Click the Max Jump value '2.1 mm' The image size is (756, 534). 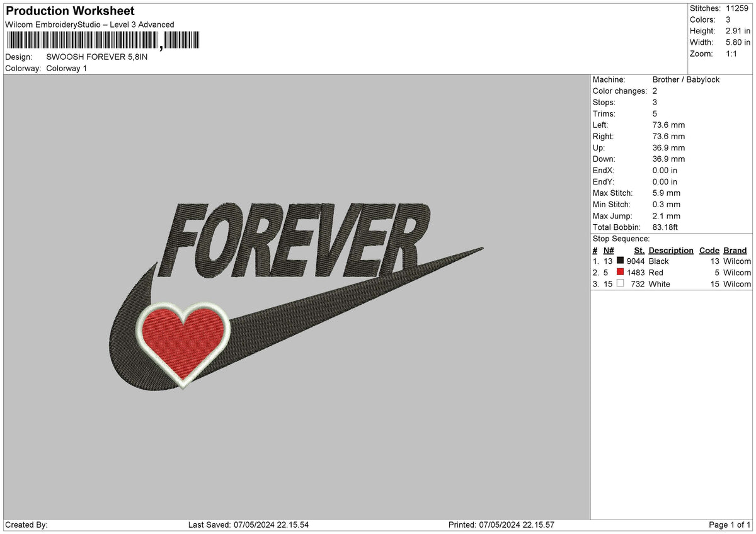tap(667, 216)
